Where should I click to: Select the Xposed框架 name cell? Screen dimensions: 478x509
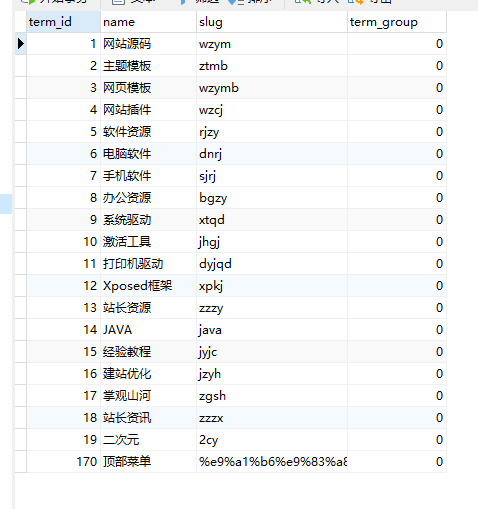(148, 286)
